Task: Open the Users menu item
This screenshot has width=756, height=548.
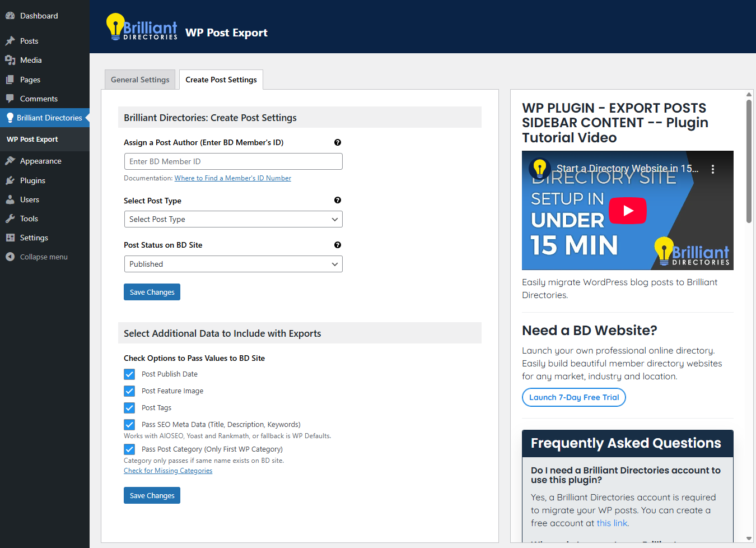Action: (45, 199)
